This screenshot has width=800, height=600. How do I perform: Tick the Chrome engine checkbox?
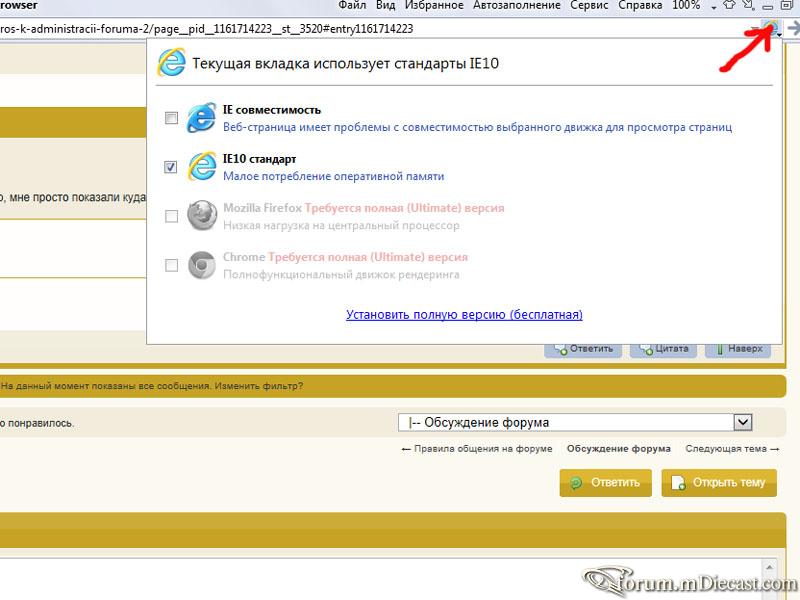pyautogui.click(x=172, y=265)
